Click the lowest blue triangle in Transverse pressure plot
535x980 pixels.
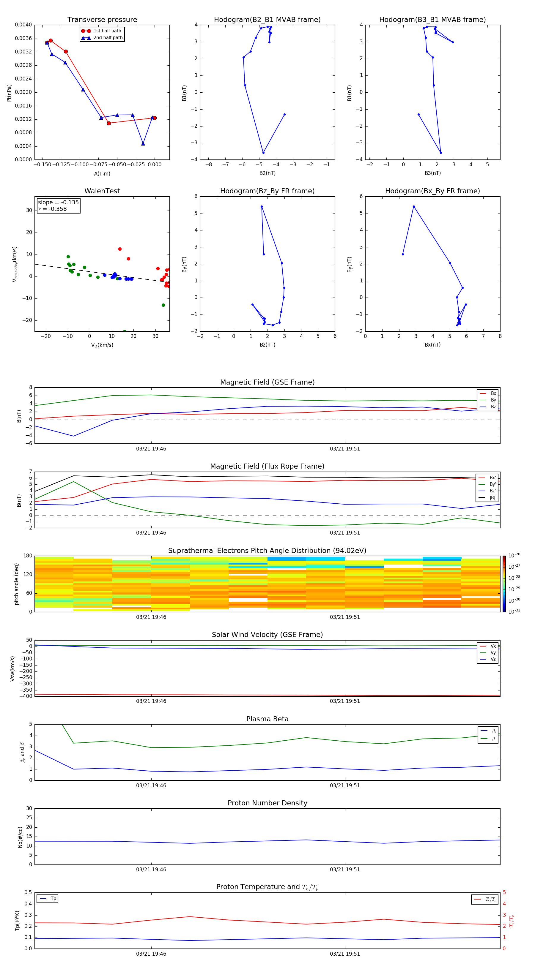pyautogui.click(x=143, y=143)
